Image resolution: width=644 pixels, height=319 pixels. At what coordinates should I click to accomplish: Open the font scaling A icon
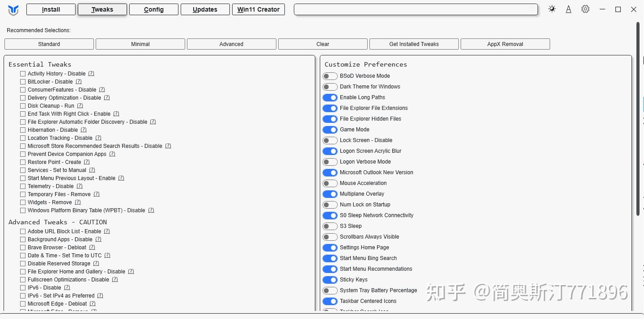(x=568, y=9)
